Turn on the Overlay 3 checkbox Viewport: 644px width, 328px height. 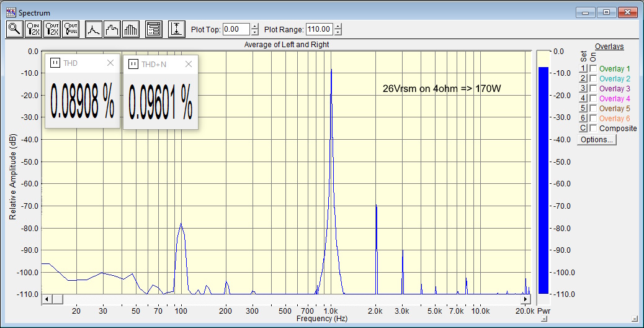(593, 89)
